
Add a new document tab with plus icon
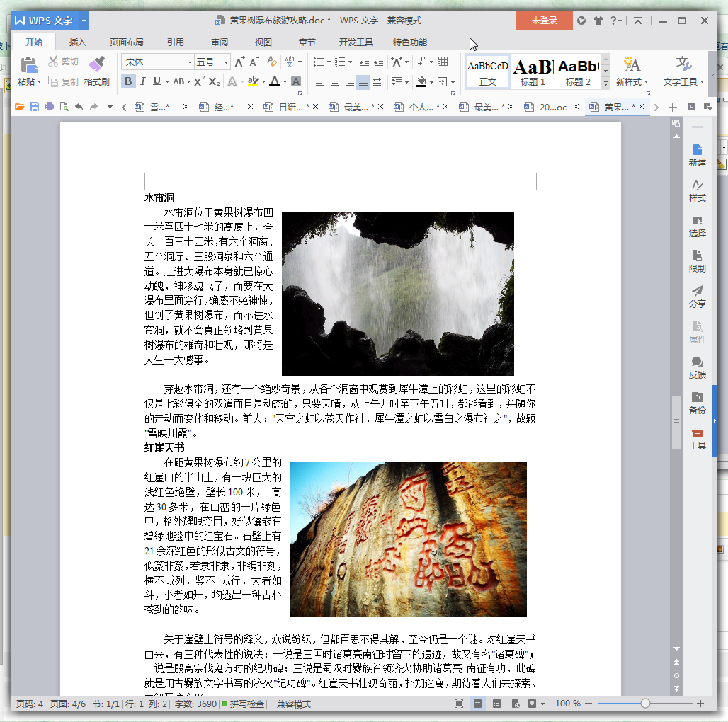tap(672, 108)
